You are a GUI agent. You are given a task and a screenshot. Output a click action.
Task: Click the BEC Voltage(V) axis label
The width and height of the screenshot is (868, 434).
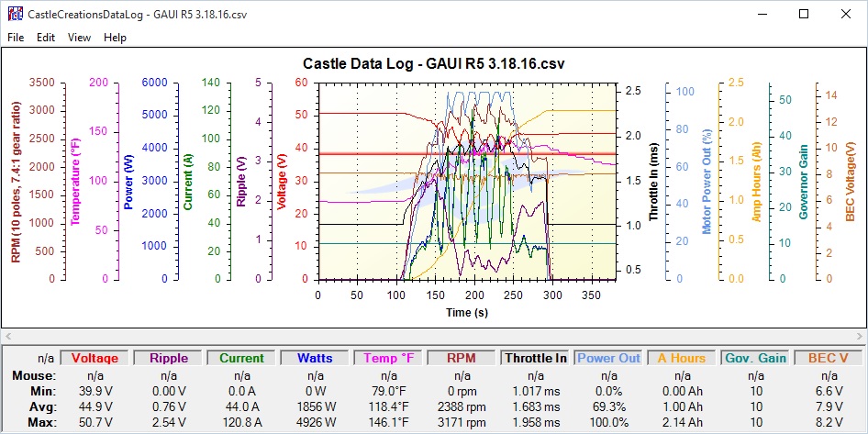click(x=851, y=181)
